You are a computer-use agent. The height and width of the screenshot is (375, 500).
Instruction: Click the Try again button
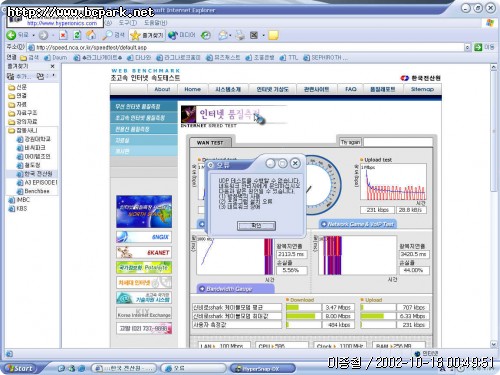tap(350, 142)
